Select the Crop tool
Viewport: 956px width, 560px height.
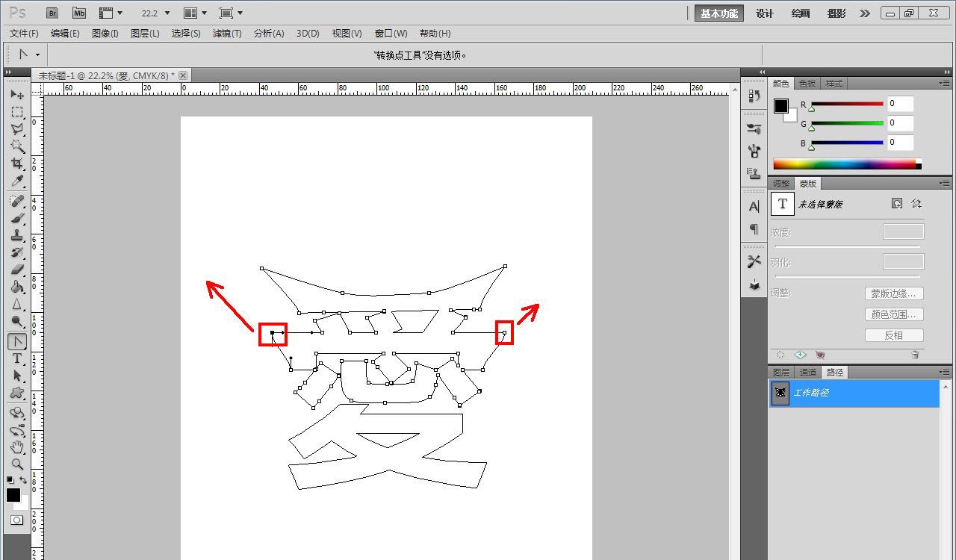click(x=17, y=164)
